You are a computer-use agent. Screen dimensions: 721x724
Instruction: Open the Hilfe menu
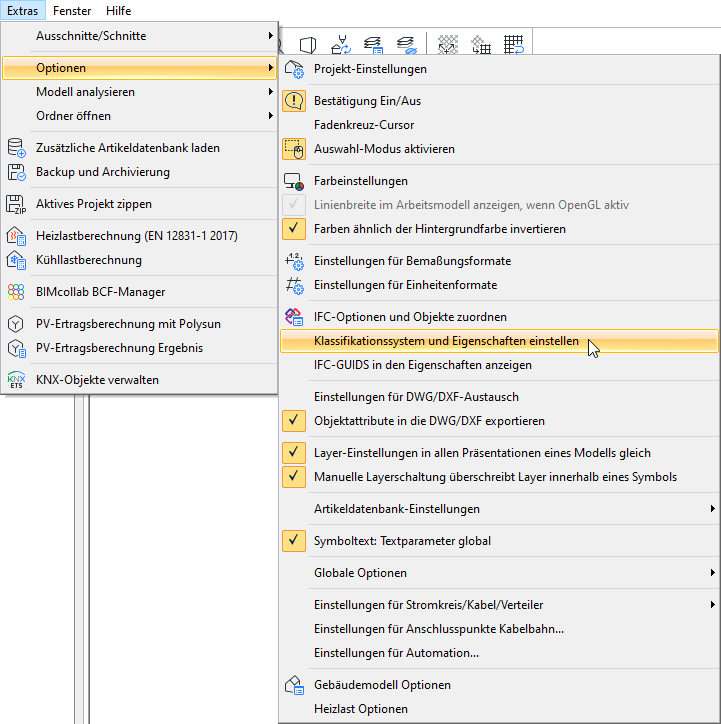[119, 10]
